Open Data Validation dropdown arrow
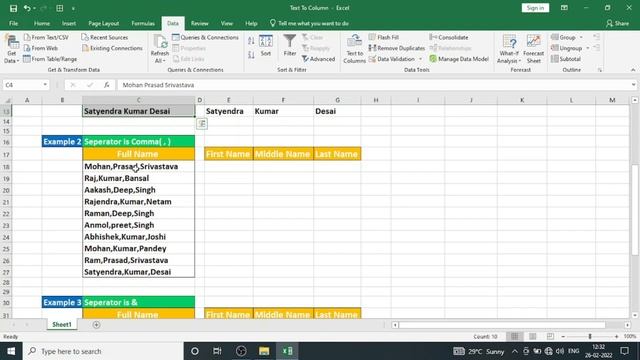This screenshot has height=360, width=640. [420, 59]
